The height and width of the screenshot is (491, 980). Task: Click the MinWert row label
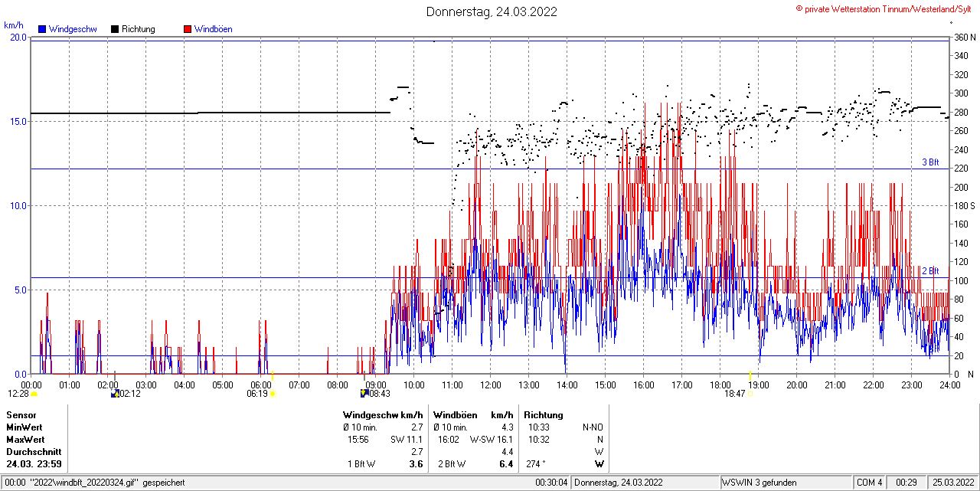click(x=24, y=427)
